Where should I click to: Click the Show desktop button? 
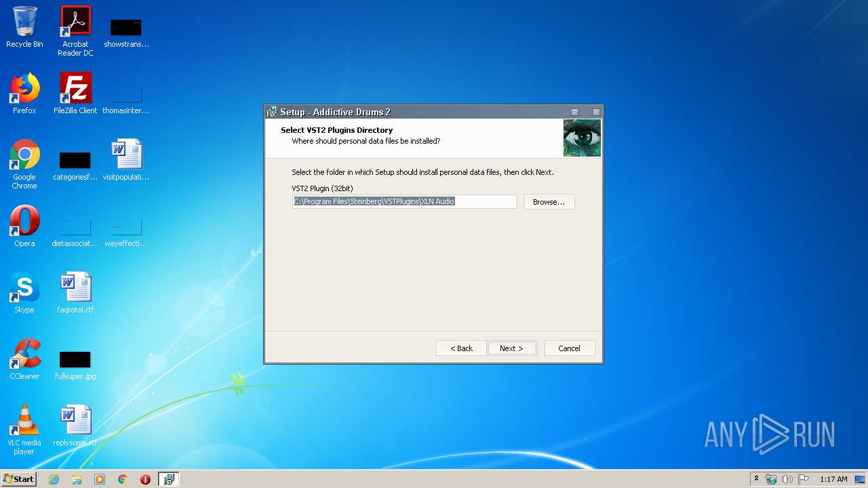pyautogui.click(x=861, y=479)
